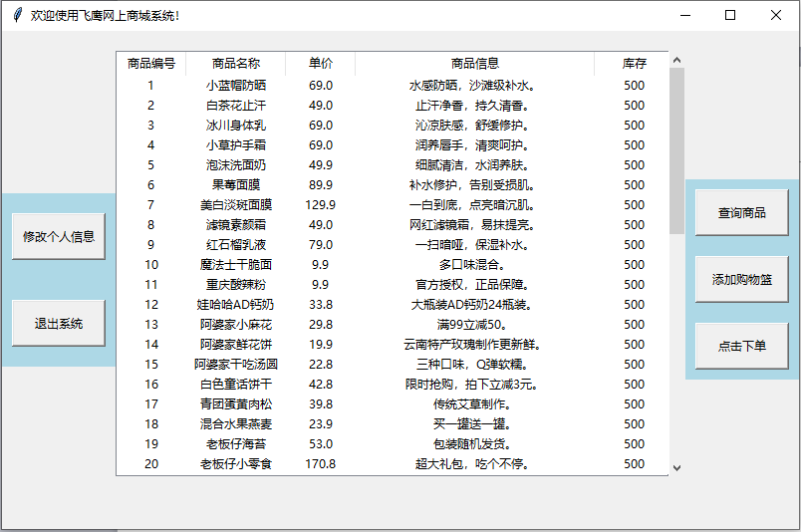Select the 红石榴乳液 row
The height and width of the screenshot is (532, 801).
(393, 245)
